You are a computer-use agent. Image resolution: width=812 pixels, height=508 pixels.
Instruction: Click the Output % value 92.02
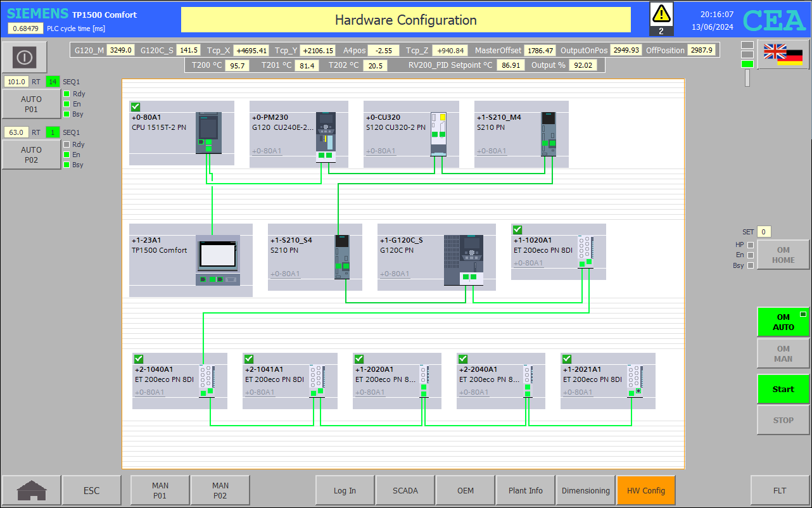click(583, 65)
